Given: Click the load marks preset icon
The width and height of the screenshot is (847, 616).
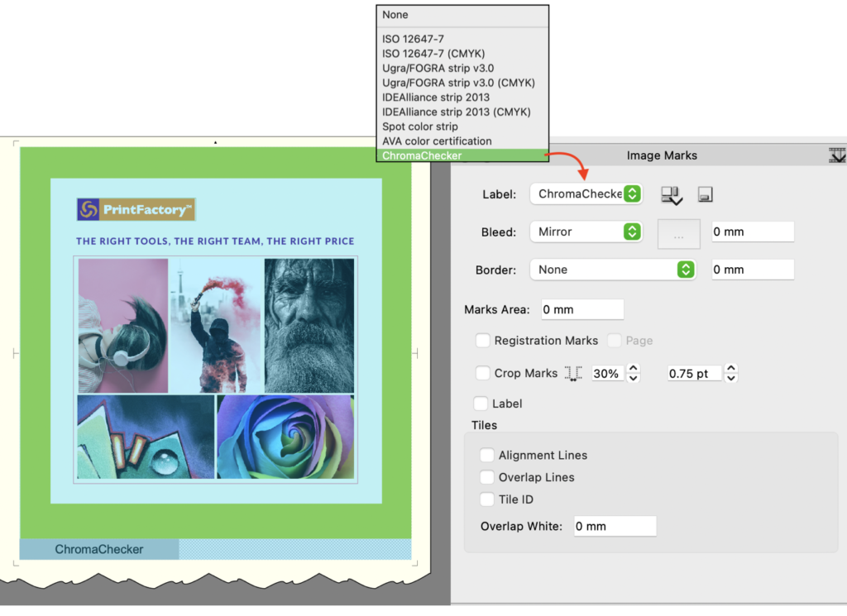Looking at the screenshot, I should (x=672, y=195).
